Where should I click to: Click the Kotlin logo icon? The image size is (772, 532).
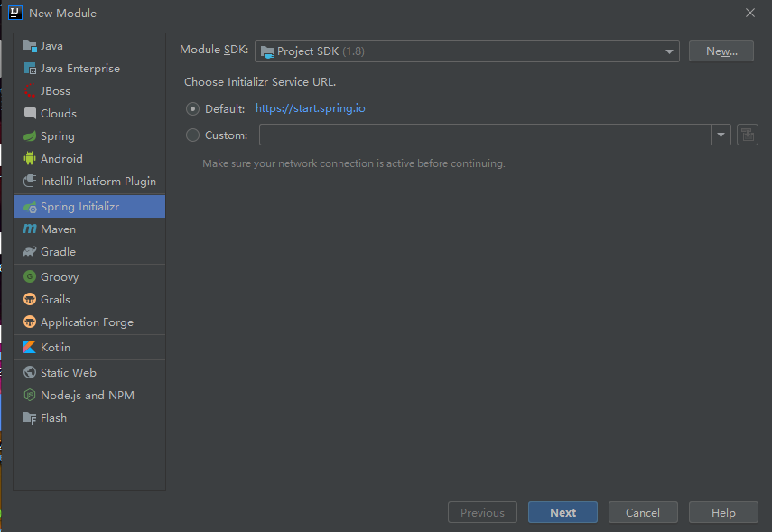pyautogui.click(x=30, y=347)
